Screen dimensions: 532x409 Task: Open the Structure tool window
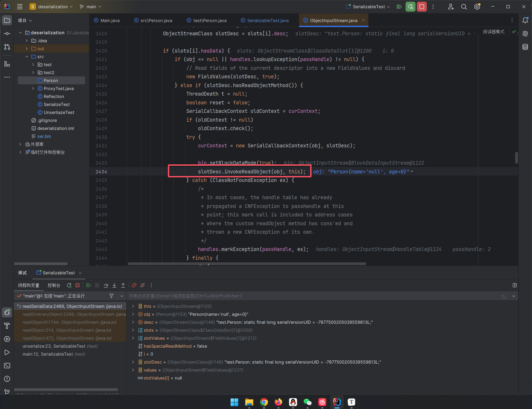point(7,64)
